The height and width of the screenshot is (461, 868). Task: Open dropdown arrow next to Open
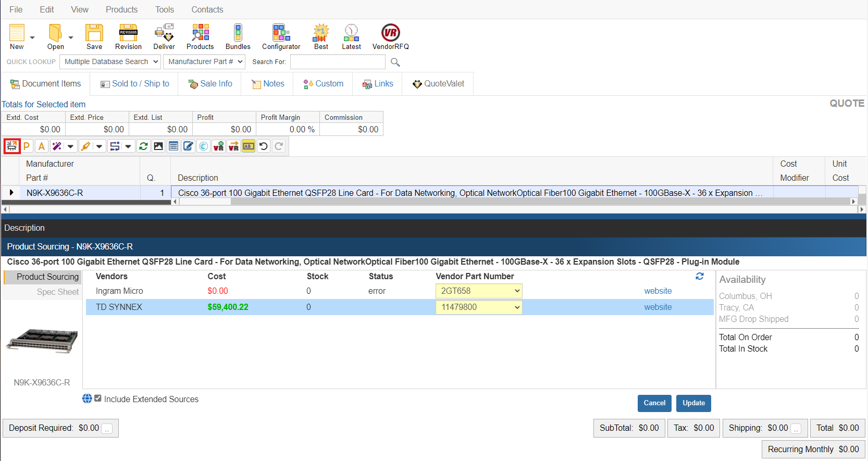click(71, 38)
